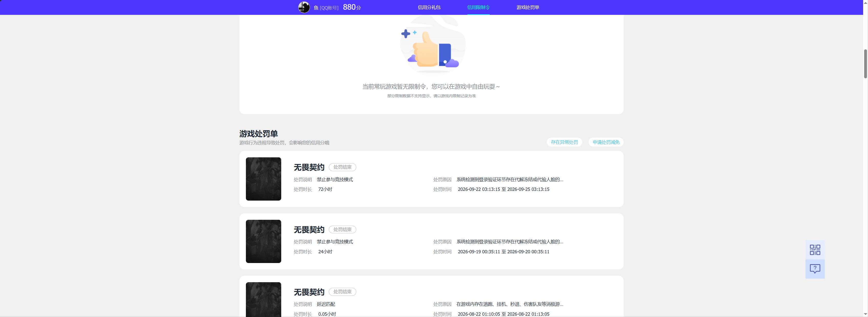Image resolution: width=868 pixels, height=317 pixels.
Task: Click 无畏契约 title on the 24小时 card
Action: [x=309, y=229]
